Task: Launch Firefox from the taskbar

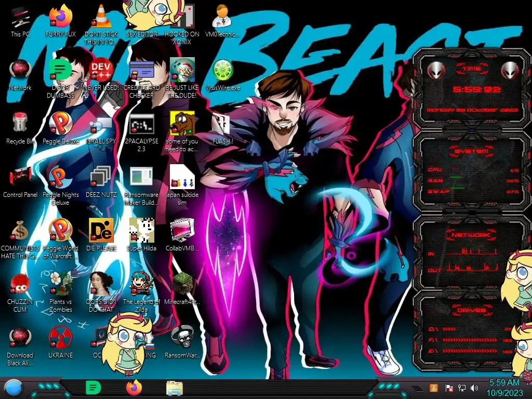Action: [134, 388]
